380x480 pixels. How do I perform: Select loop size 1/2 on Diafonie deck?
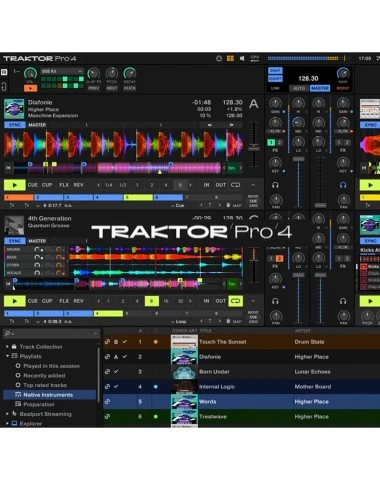[123, 185]
